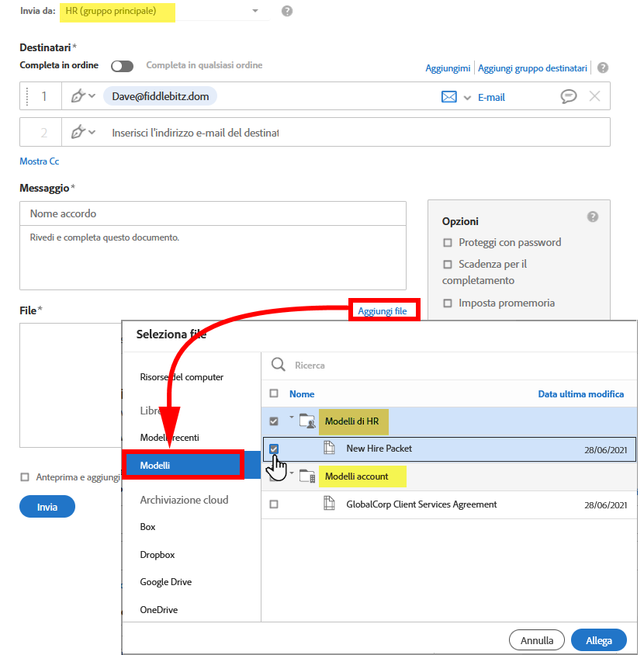644x655 pixels.
Task: Select Google Drive in cloud storage list
Action: [x=165, y=582]
